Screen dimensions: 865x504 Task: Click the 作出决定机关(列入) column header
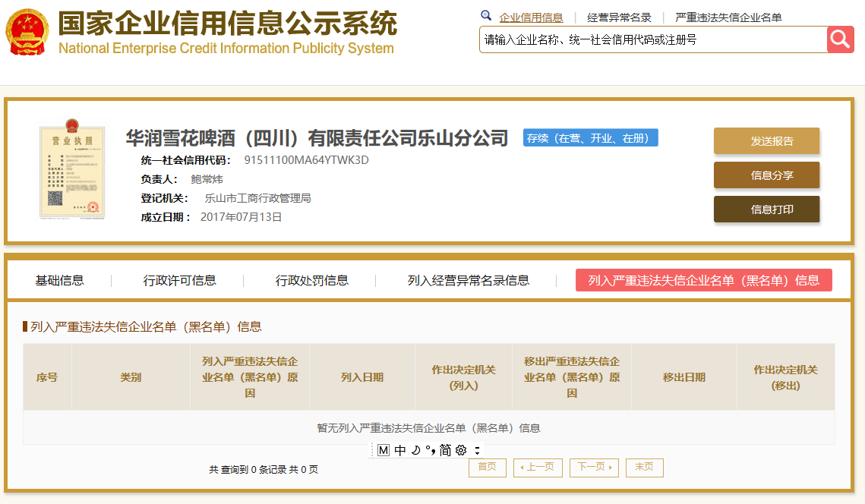pos(463,377)
